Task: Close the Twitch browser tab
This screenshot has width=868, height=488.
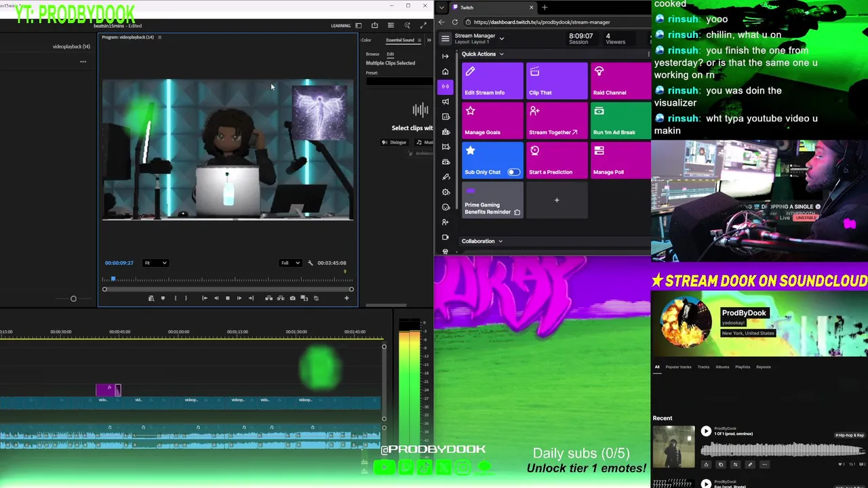Action: point(531,7)
